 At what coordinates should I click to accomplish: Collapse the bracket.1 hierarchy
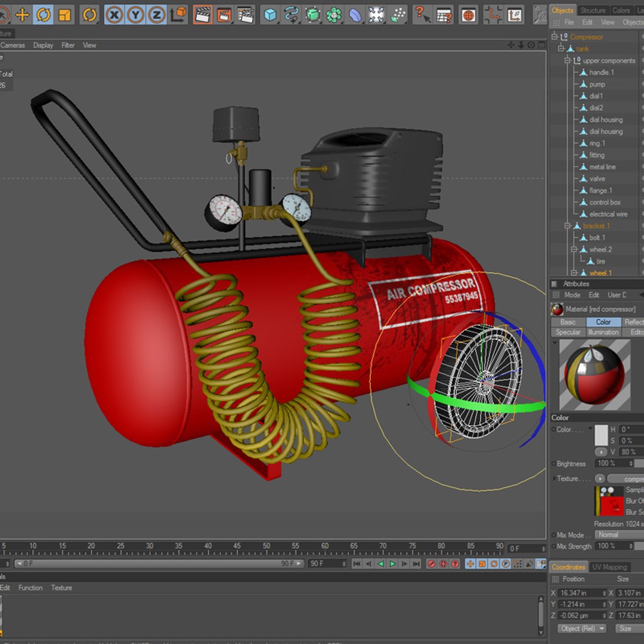[x=568, y=225]
